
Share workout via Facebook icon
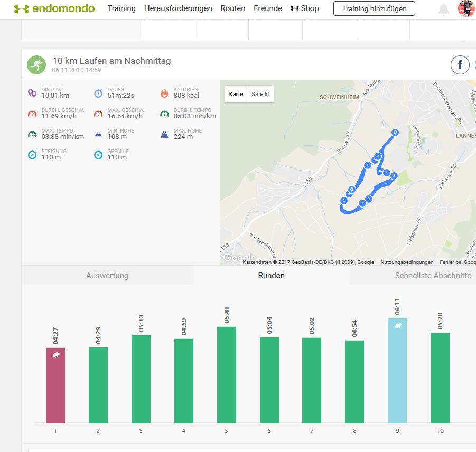(460, 65)
